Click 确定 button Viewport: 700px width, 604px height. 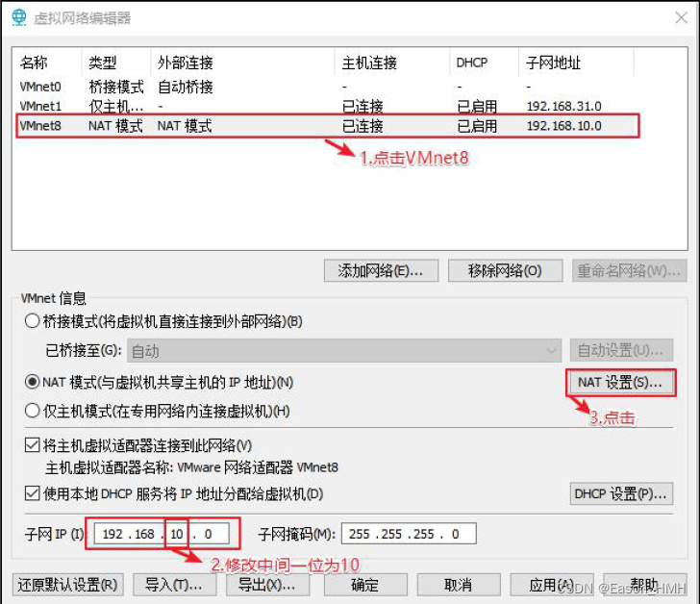pyautogui.click(x=365, y=585)
